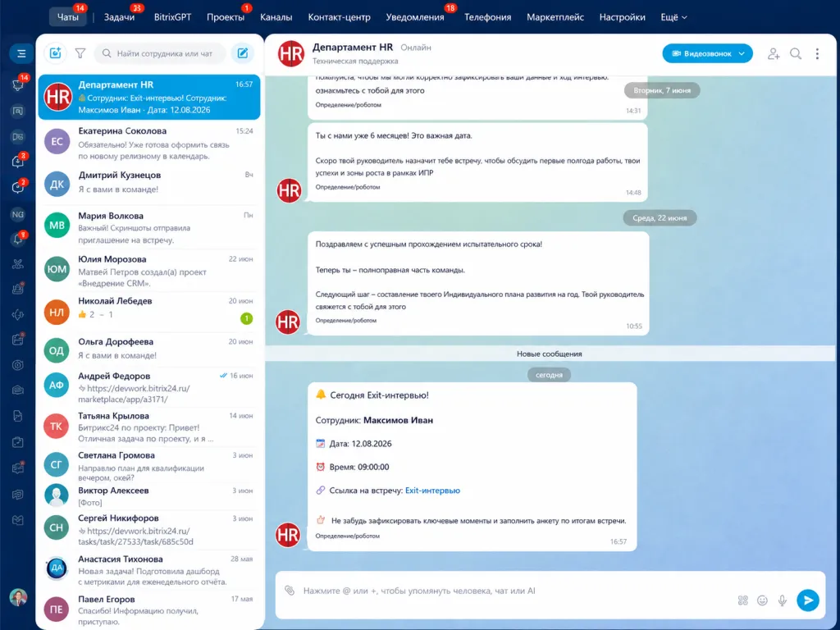
Task: Open the three-dot chat options menu
Action: [x=817, y=53]
